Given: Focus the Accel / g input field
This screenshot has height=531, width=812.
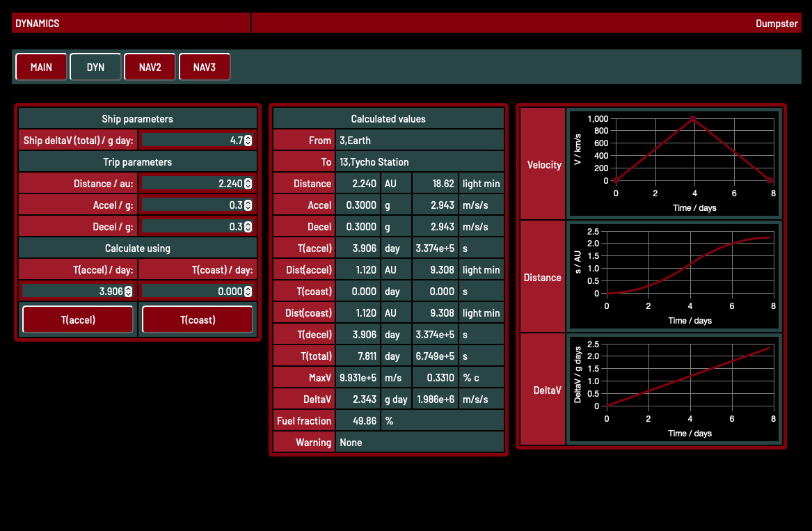Looking at the screenshot, I should pyautogui.click(x=191, y=205).
